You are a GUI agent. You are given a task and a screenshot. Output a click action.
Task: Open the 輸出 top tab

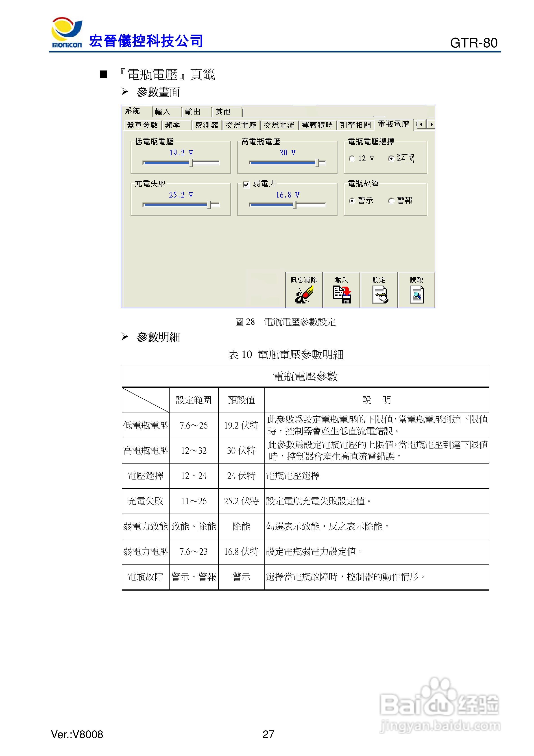[x=193, y=112]
